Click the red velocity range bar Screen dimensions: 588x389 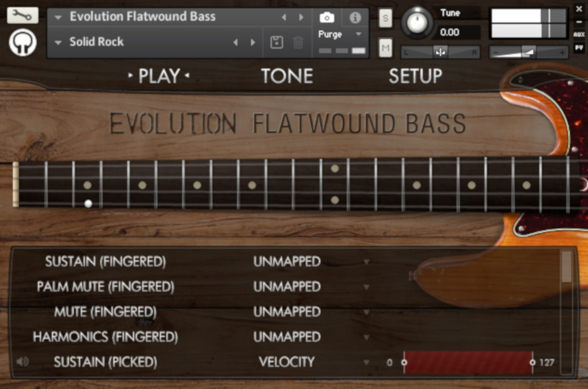coord(468,363)
